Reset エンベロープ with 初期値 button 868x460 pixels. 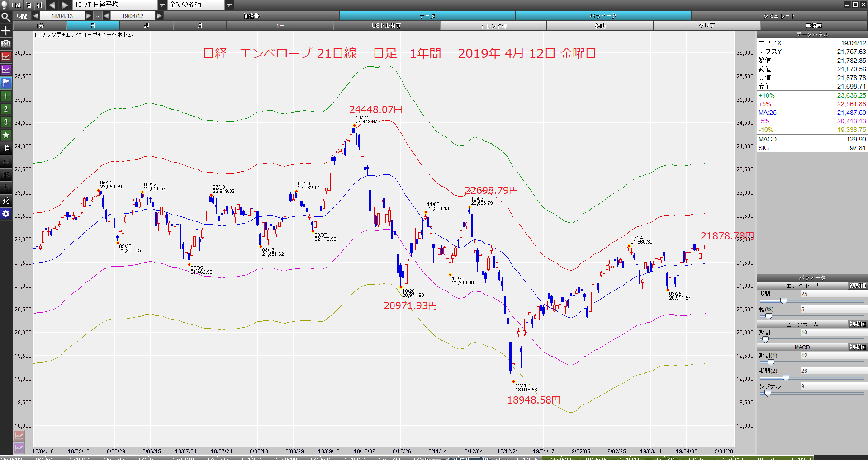(x=858, y=286)
